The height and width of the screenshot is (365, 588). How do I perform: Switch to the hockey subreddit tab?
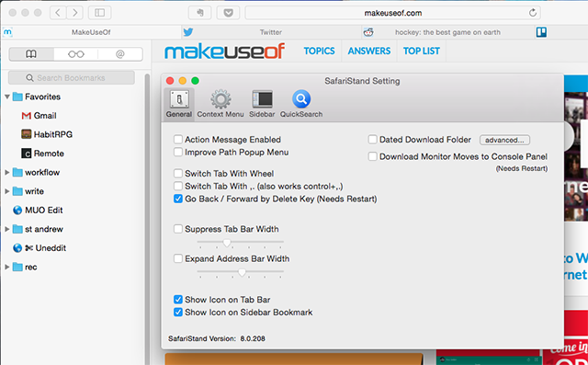tap(447, 32)
